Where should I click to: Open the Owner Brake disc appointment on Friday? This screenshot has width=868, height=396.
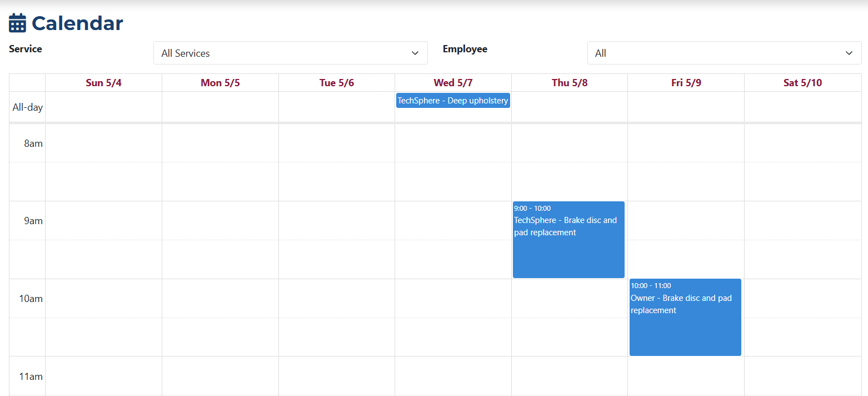pos(685,317)
